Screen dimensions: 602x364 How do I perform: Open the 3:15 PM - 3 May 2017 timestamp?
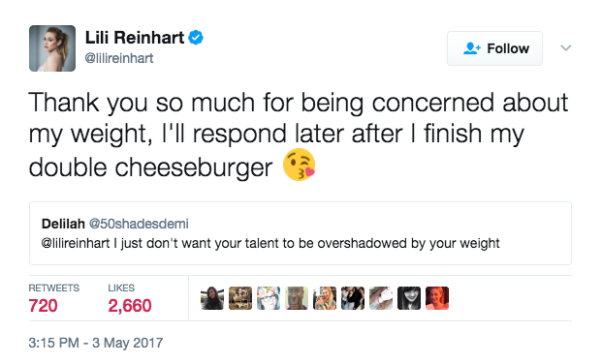96,343
